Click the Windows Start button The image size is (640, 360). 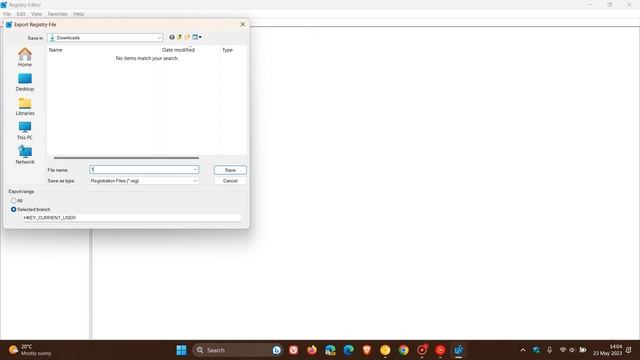coord(181,350)
